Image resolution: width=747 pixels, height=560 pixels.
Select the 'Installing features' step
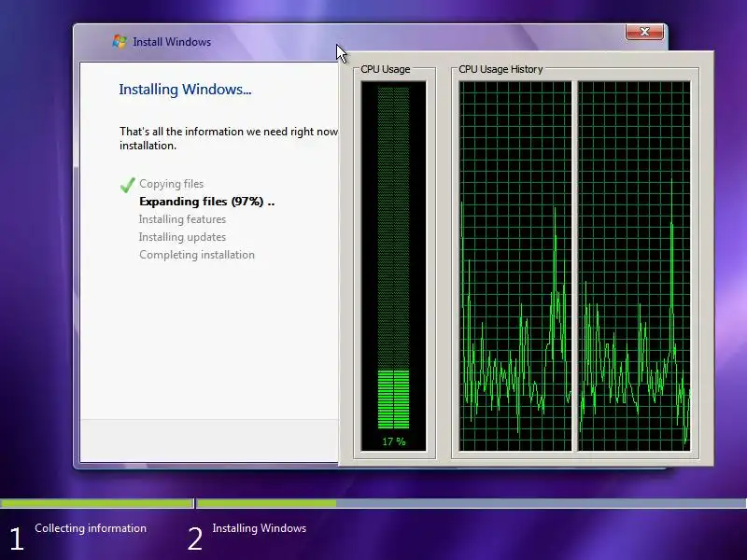tap(182, 219)
